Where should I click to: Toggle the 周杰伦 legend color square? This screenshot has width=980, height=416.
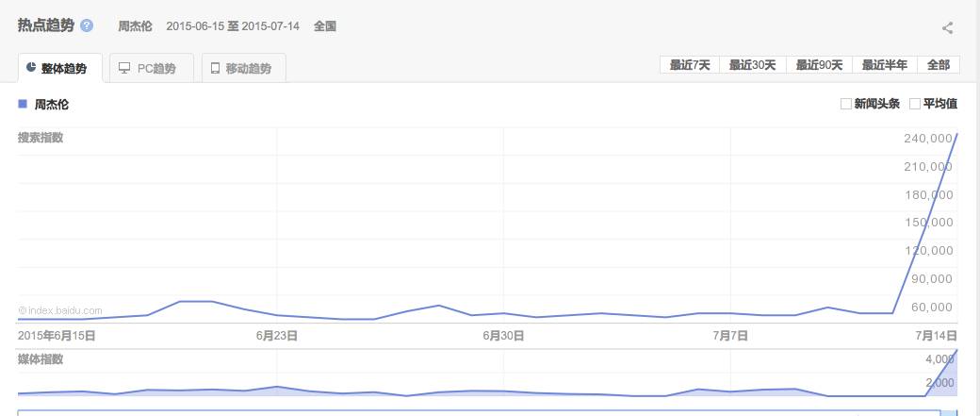23,104
